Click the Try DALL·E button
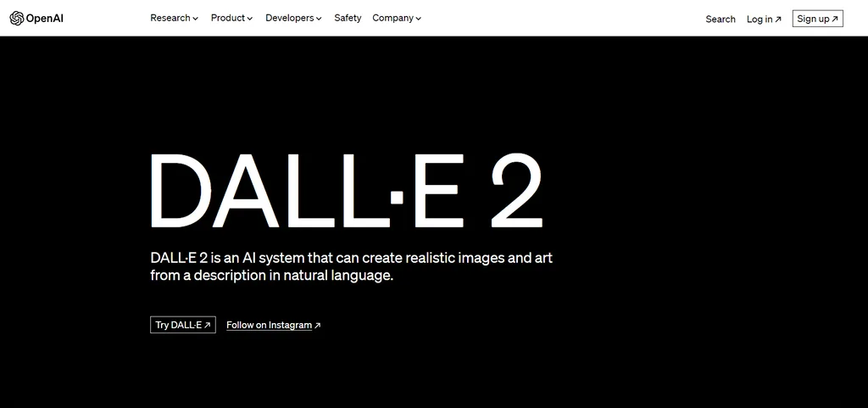Viewport: 868px width, 408px height. tap(183, 325)
